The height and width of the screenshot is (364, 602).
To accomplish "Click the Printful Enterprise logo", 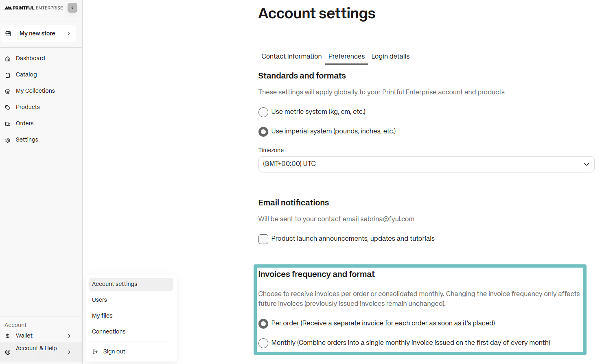I will click(34, 8).
